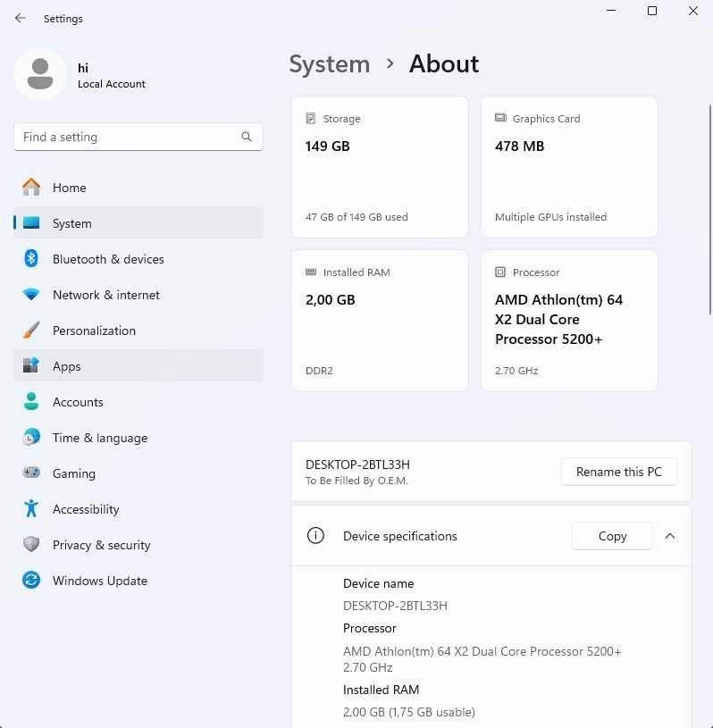Click the Device specifications info icon
The height and width of the screenshot is (728, 713).
[x=315, y=535]
